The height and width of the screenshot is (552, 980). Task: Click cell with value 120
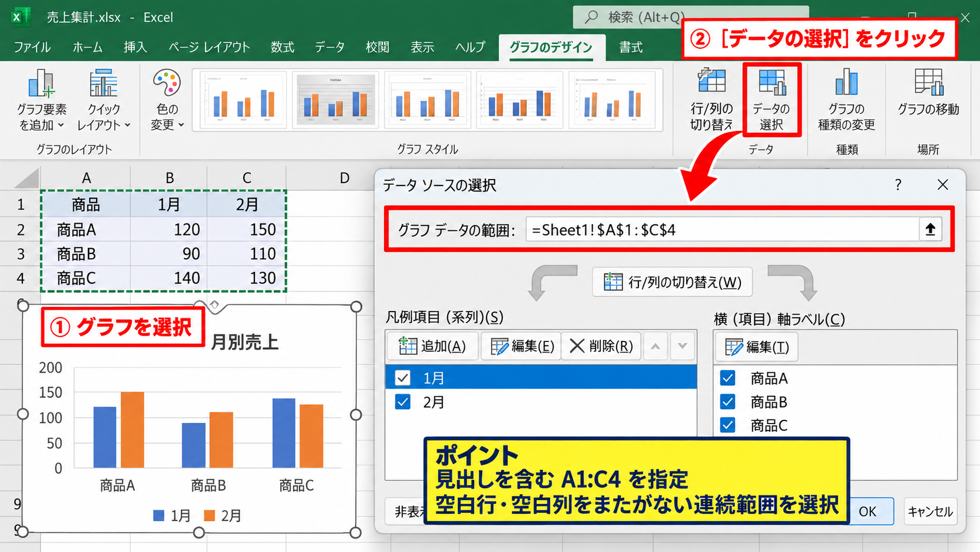coord(169,229)
